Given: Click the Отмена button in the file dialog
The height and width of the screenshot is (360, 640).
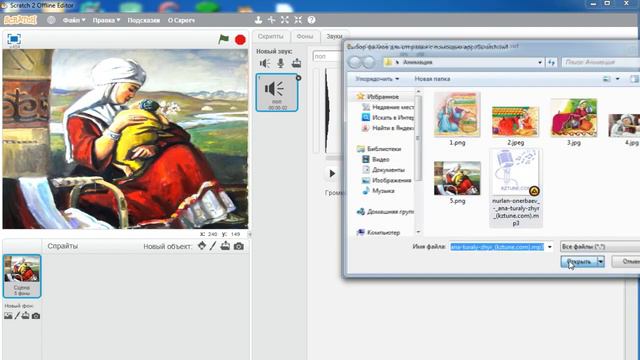Looking at the screenshot, I should pyautogui.click(x=626, y=262).
